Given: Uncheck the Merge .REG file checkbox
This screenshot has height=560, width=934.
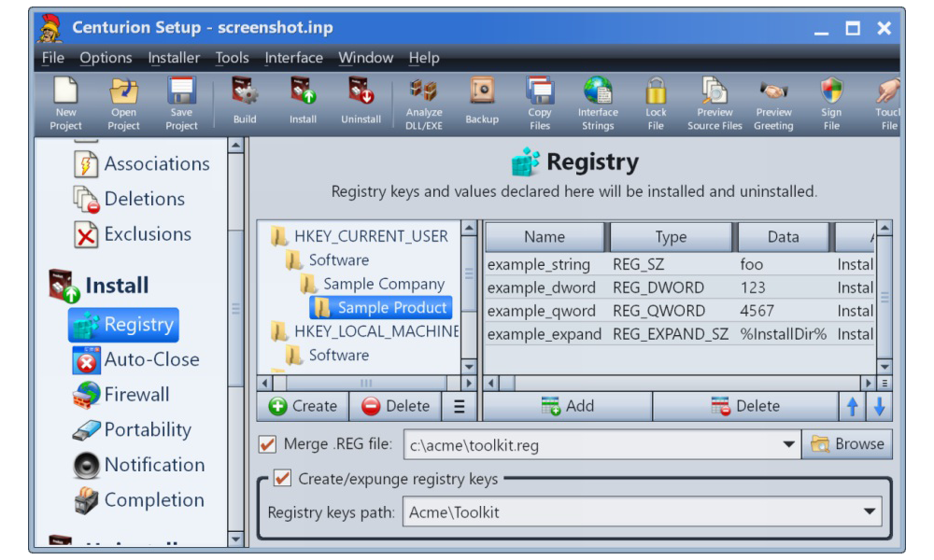Looking at the screenshot, I should [268, 444].
